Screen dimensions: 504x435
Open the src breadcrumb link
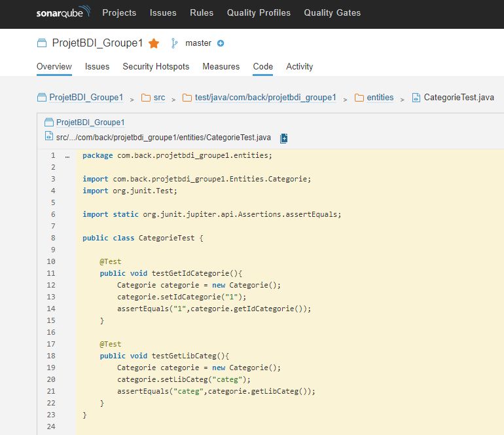(160, 98)
